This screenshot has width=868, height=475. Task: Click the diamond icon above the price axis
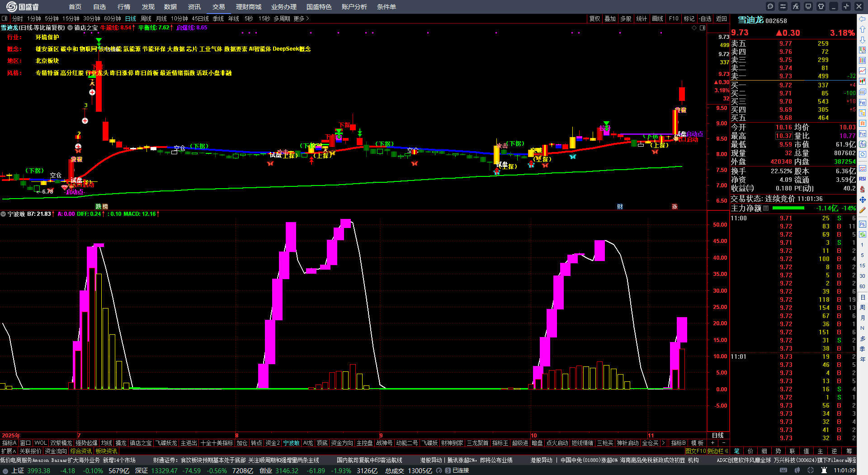[x=694, y=28]
